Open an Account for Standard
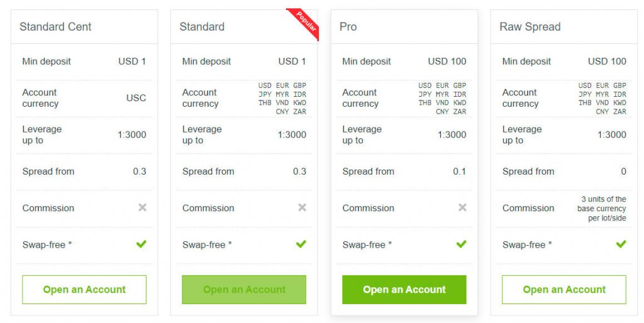The image size is (644, 323). point(244,290)
